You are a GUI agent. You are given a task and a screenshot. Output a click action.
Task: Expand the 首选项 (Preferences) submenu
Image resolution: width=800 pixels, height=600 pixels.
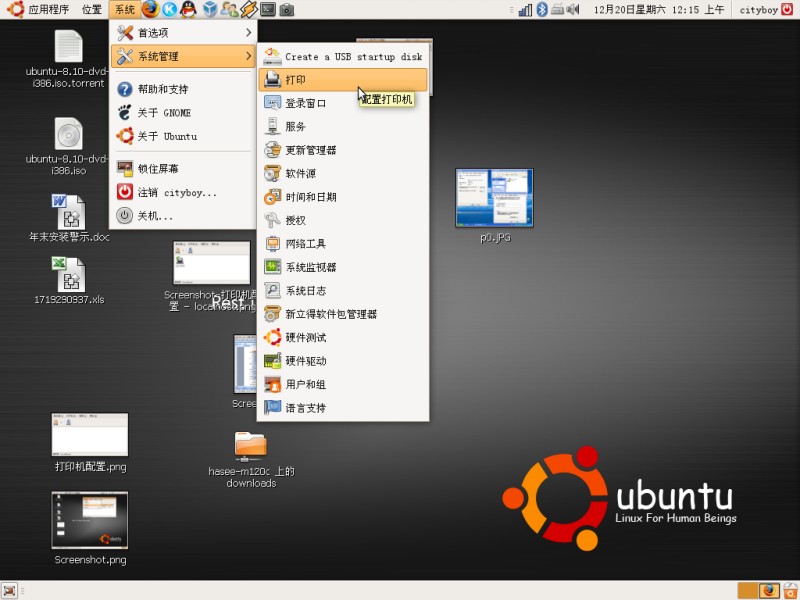[183, 33]
